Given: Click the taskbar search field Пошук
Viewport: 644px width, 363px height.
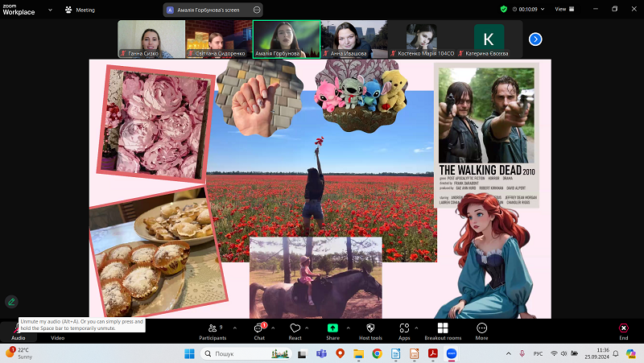Looking at the screenshot, I should 246,353.
